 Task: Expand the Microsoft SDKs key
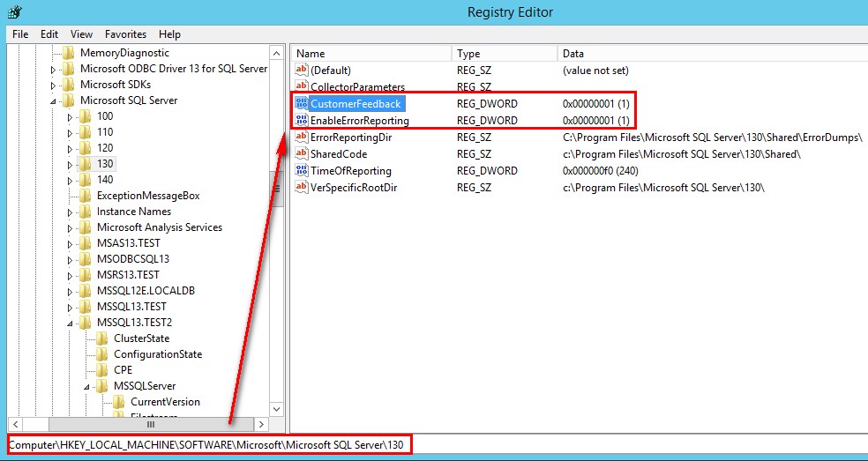click(x=53, y=86)
